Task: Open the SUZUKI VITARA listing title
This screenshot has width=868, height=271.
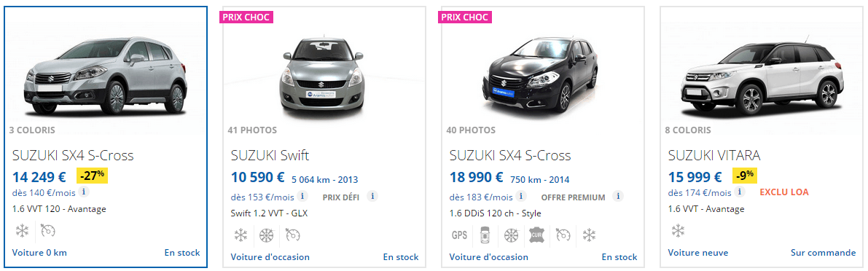Action: click(714, 155)
